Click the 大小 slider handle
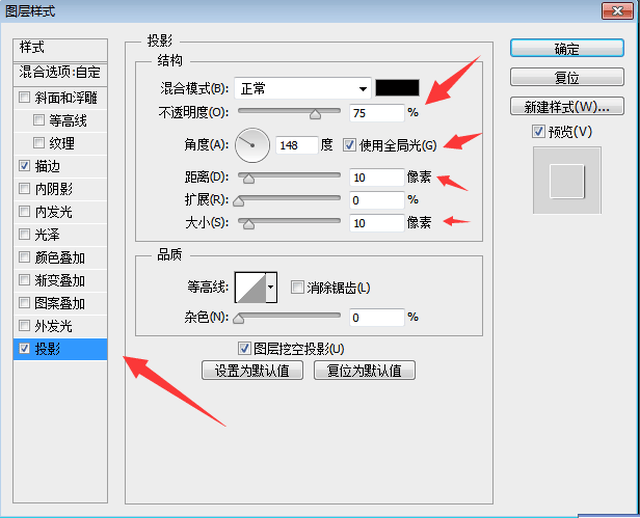The width and height of the screenshot is (640, 518). click(x=249, y=224)
